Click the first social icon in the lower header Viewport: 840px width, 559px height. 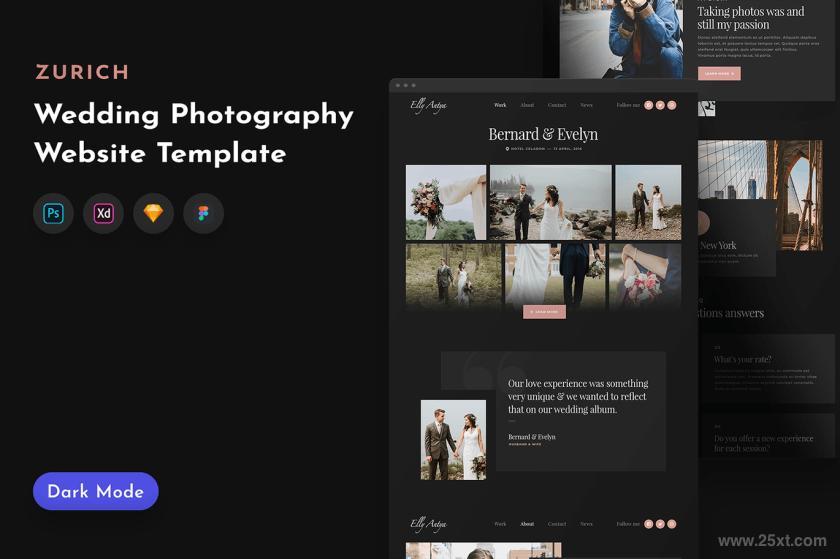click(649, 524)
